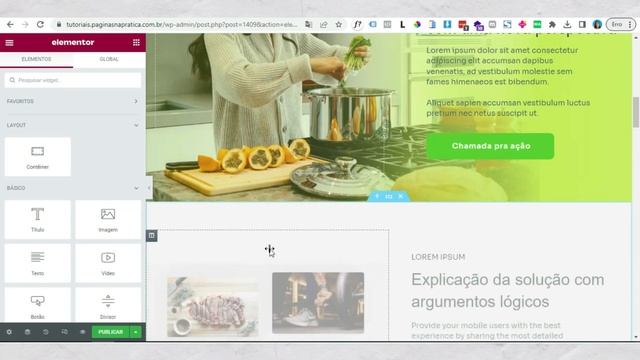
Task: Select the Botão widget
Action: (x=38, y=305)
